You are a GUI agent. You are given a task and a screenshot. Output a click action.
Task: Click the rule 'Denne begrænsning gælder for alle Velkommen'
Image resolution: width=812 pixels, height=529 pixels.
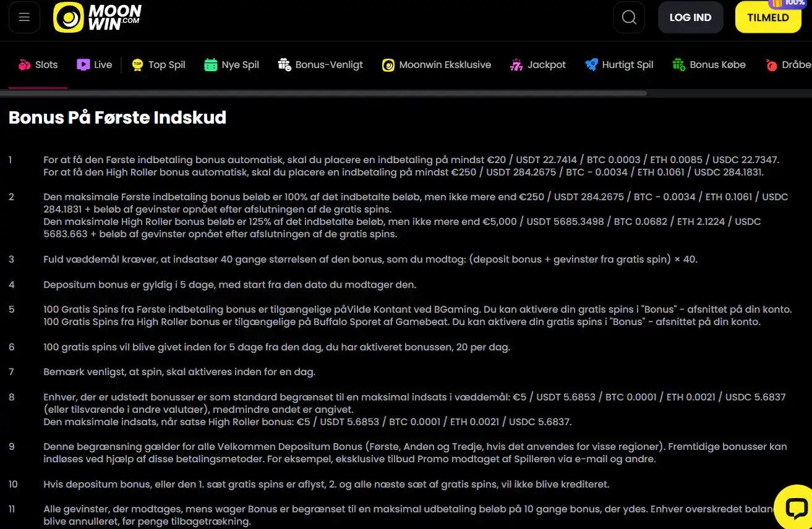415,453
